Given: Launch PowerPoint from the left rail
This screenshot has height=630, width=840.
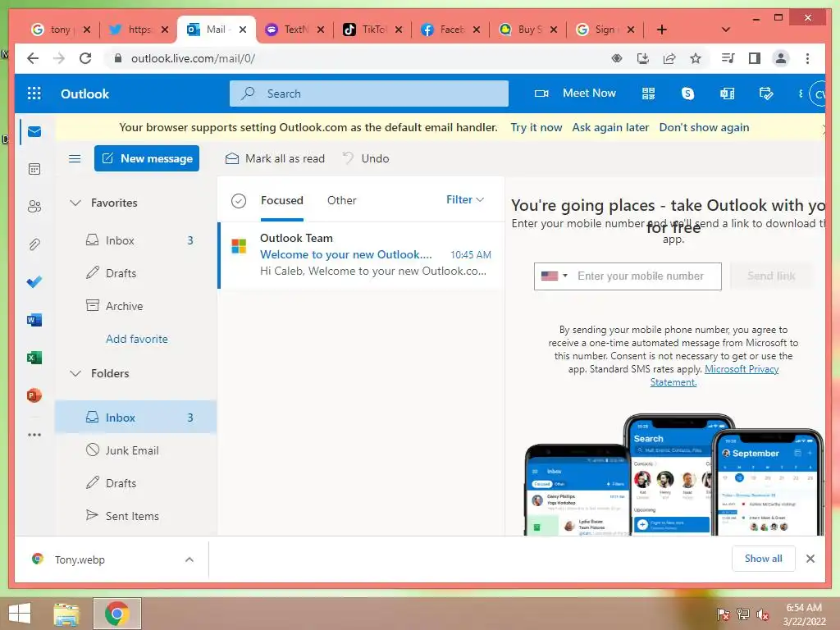Looking at the screenshot, I should 34,395.
